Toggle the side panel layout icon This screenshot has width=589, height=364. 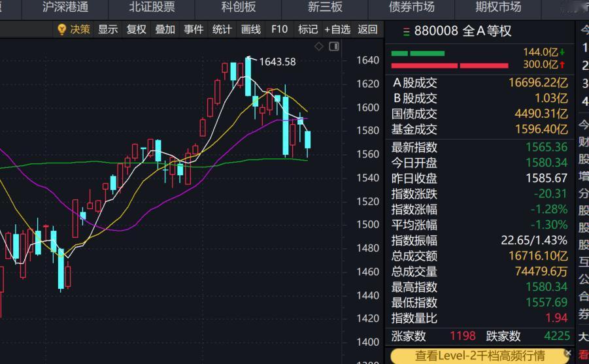point(334,46)
